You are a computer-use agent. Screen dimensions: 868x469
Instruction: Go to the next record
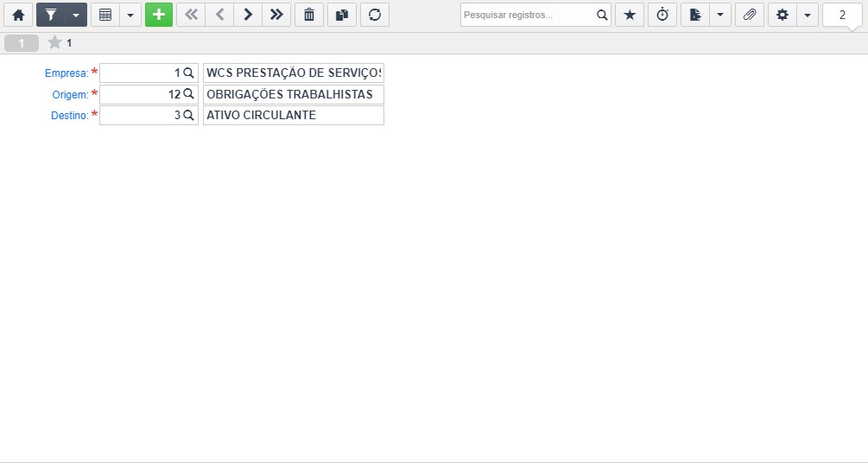coord(248,15)
